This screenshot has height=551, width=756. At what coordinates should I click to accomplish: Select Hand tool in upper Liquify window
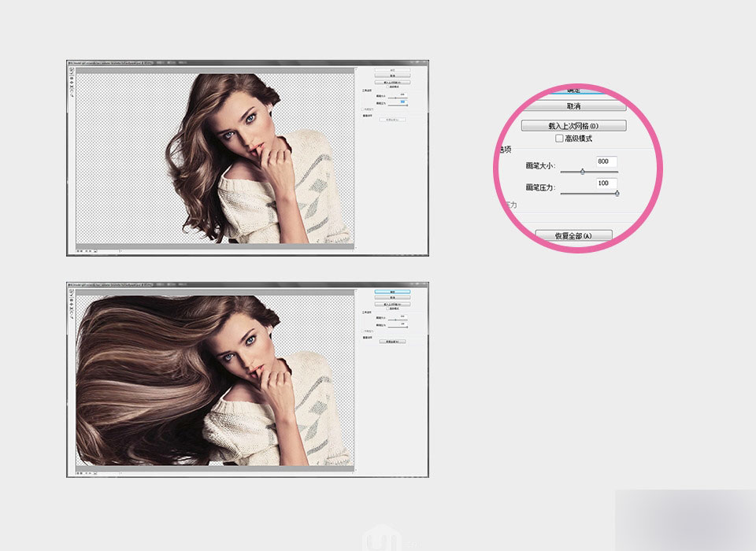(72, 91)
